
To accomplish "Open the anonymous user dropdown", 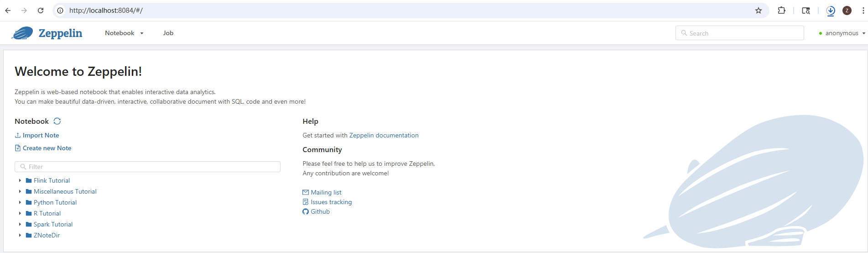I will [842, 33].
